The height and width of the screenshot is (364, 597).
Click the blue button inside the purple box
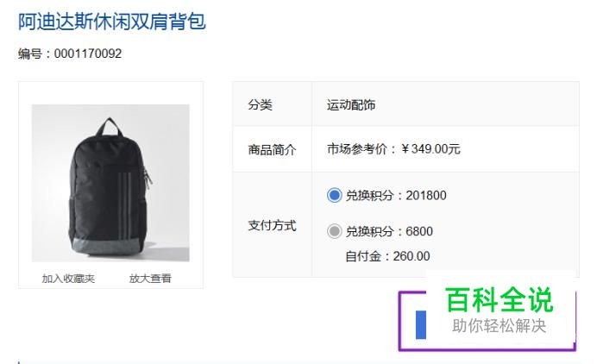click(421, 324)
